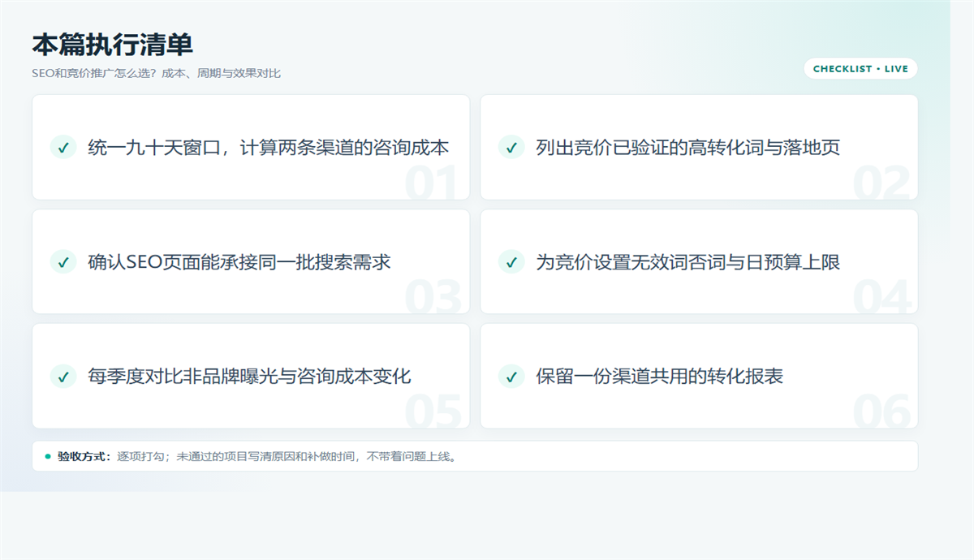Click the heading 本篇执行清单
This screenshot has width=974, height=560.
[113, 45]
